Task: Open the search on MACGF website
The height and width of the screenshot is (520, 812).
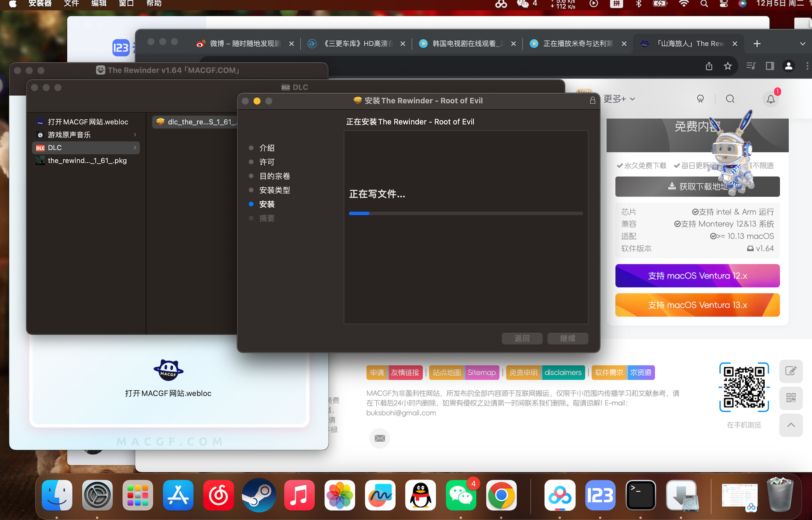Action: coord(730,99)
